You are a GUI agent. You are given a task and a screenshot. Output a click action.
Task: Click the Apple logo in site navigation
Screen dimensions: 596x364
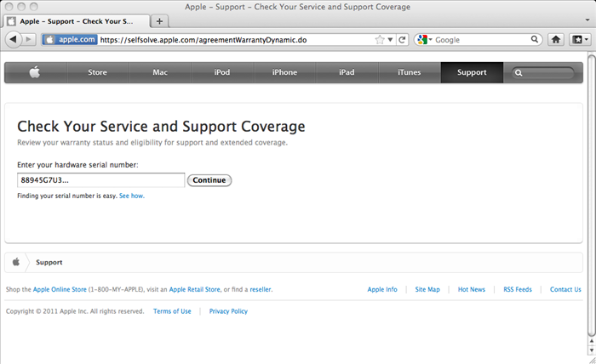pyautogui.click(x=35, y=72)
